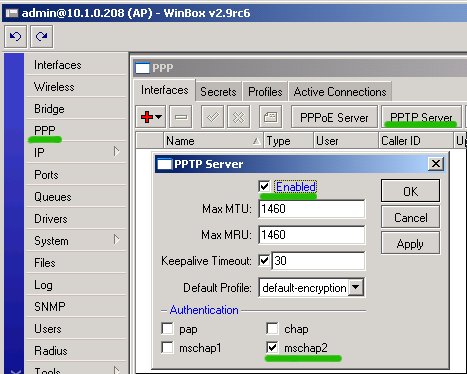The image size is (467, 374).
Task: Click the Max MRU input field
Action: click(x=312, y=235)
